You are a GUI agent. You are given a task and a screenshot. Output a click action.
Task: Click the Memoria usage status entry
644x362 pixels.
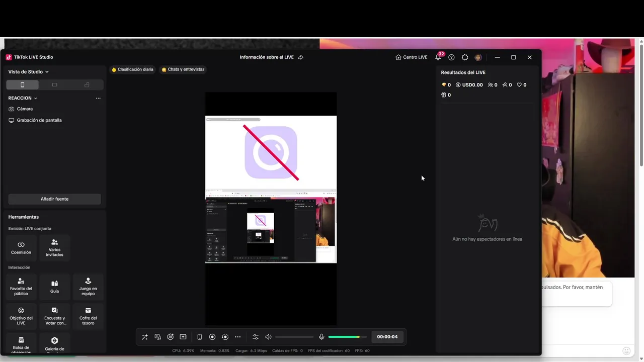pos(215,350)
